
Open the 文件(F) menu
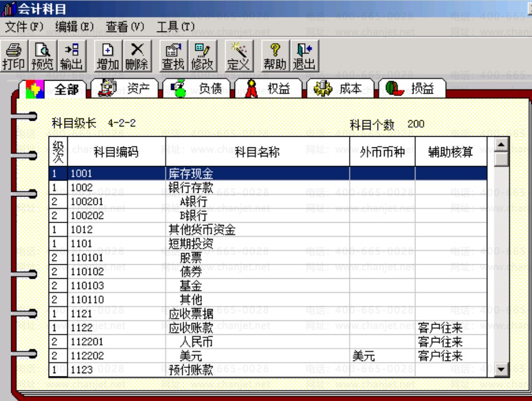(24, 27)
